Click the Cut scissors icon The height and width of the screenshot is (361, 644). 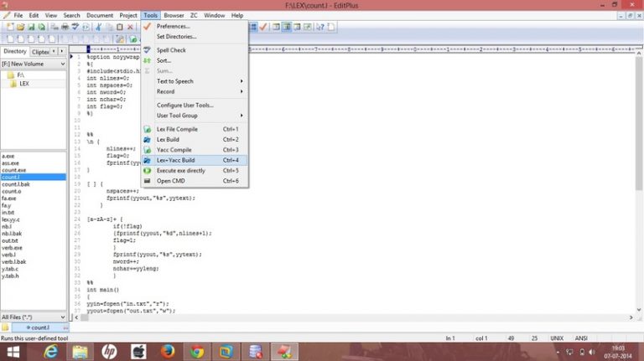[x=99, y=27]
